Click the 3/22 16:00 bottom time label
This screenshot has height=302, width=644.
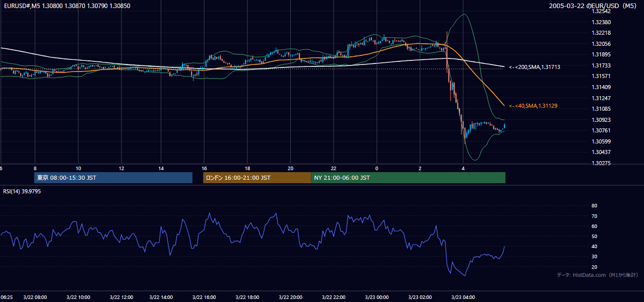tap(204, 297)
